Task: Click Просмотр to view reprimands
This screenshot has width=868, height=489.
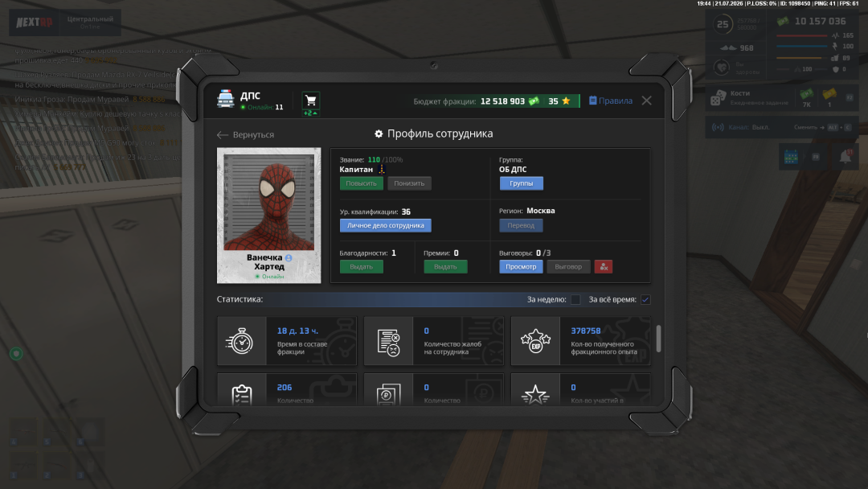Action: pyautogui.click(x=521, y=267)
